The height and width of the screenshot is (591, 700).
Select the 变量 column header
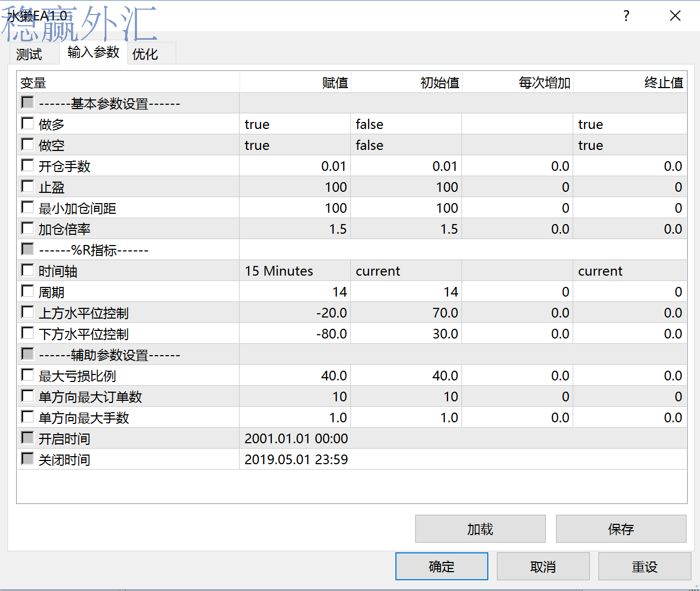click(128, 82)
